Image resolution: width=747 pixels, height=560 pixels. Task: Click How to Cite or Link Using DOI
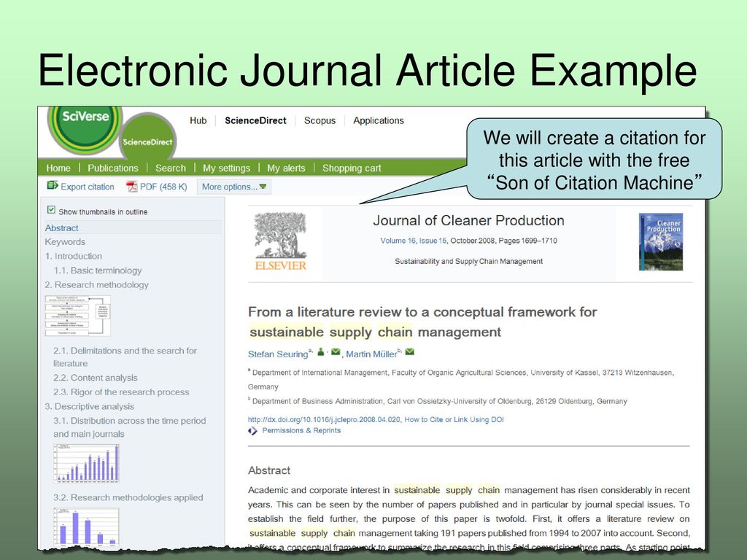point(454,419)
